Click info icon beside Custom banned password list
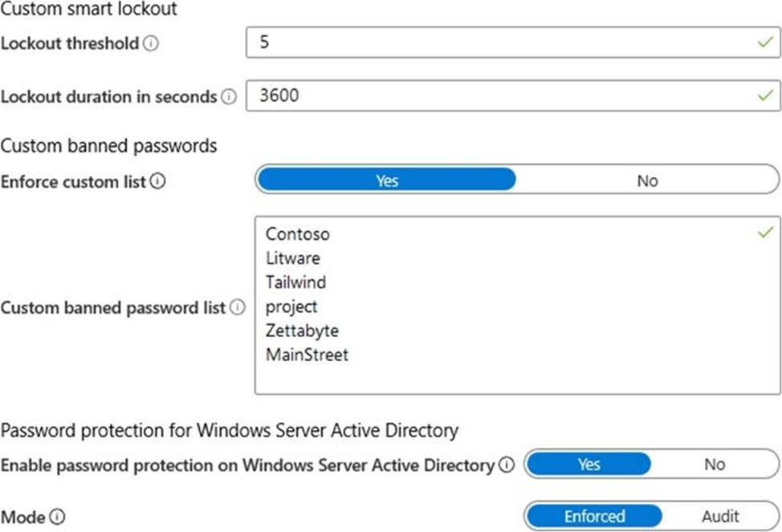782x532 pixels. pos(237,307)
